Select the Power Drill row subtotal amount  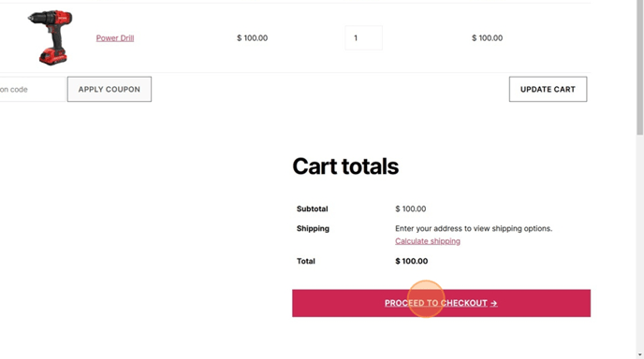487,38
